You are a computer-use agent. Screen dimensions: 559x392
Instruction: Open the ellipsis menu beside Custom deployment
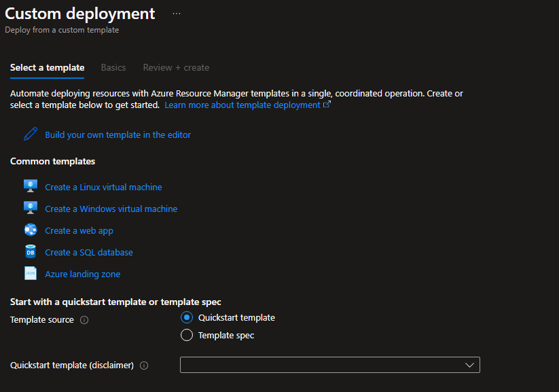pyautogui.click(x=177, y=14)
